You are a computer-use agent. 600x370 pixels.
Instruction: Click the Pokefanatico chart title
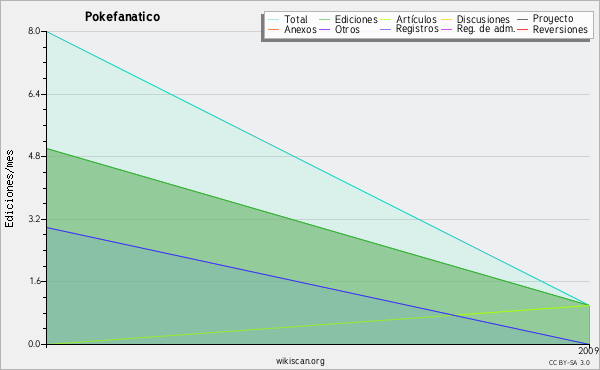point(122,17)
